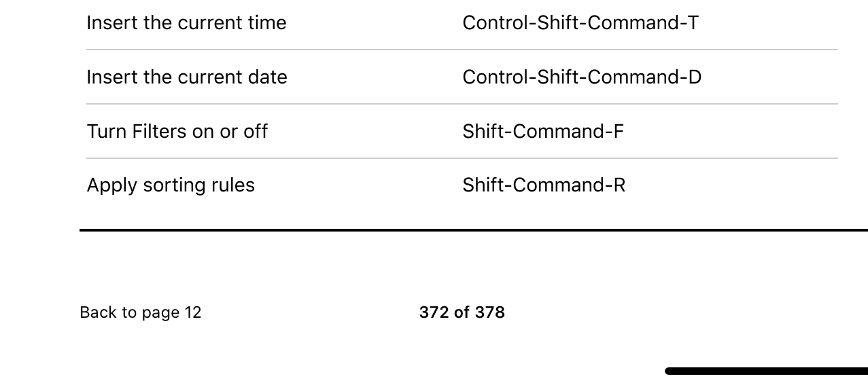868x385 pixels.
Task: Click the Shift-Command-F shortcut text
Action: tap(543, 131)
